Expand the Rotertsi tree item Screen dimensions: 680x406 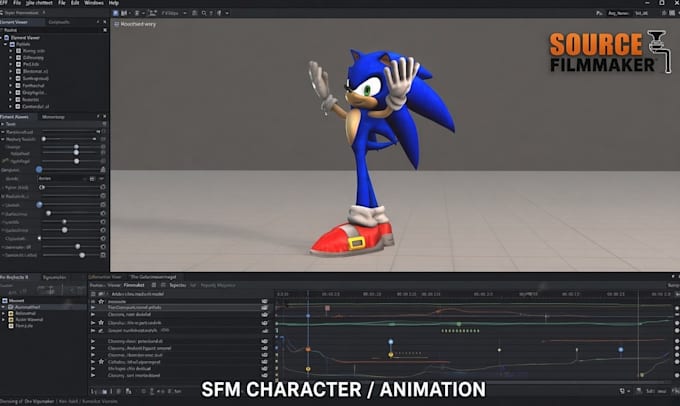11,99
